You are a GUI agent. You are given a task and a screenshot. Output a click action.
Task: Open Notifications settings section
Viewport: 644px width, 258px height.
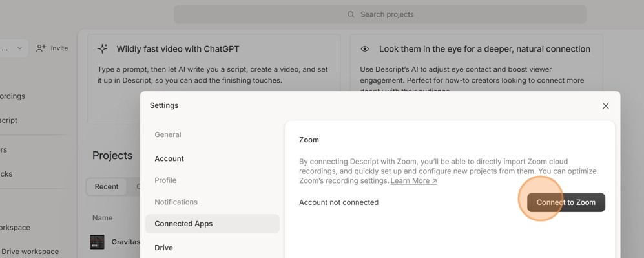pos(176,202)
